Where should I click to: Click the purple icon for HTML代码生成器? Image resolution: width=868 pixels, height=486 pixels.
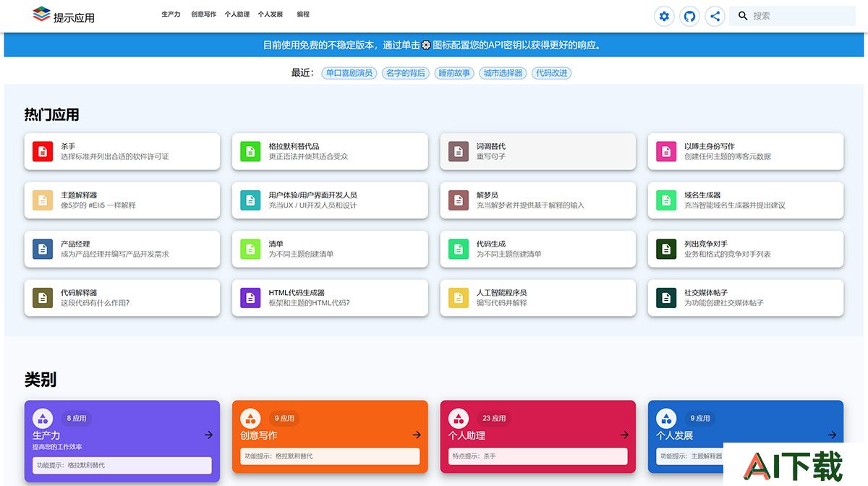pos(250,298)
